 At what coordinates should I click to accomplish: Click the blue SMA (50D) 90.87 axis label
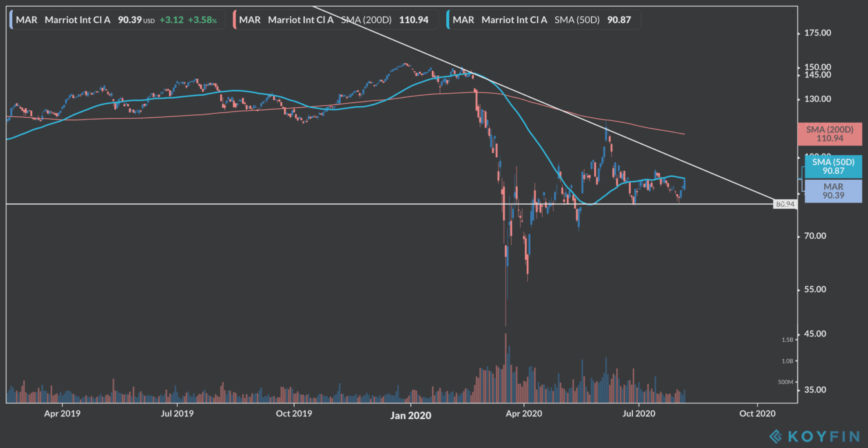tap(833, 166)
